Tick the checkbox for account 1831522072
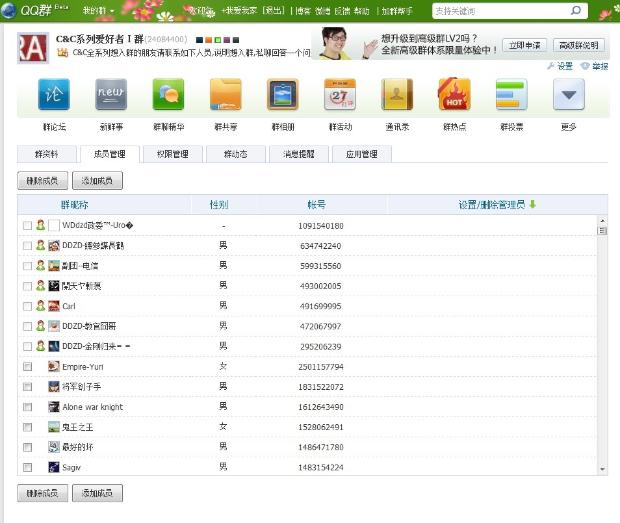 click(x=27, y=387)
